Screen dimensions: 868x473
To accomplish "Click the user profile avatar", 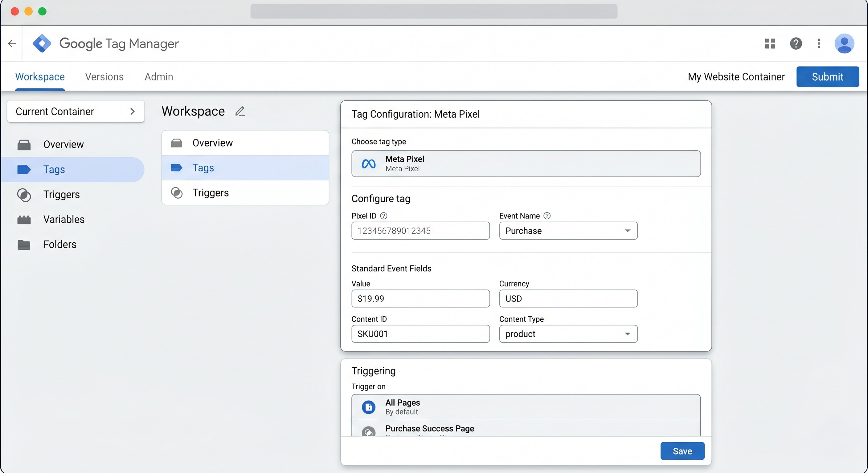I will [845, 43].
